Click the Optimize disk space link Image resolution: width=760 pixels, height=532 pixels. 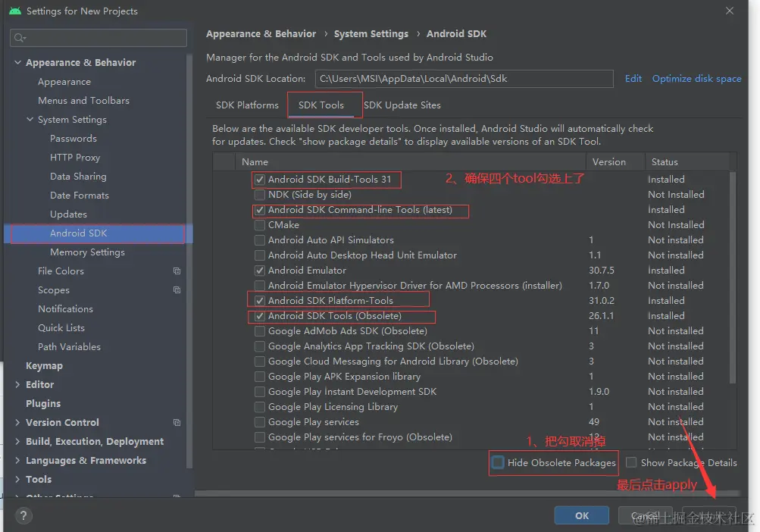696,79
